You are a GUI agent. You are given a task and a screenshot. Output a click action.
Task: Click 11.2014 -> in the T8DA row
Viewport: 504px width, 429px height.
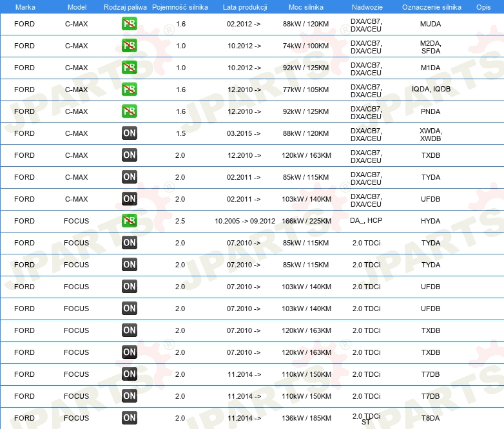244,418
